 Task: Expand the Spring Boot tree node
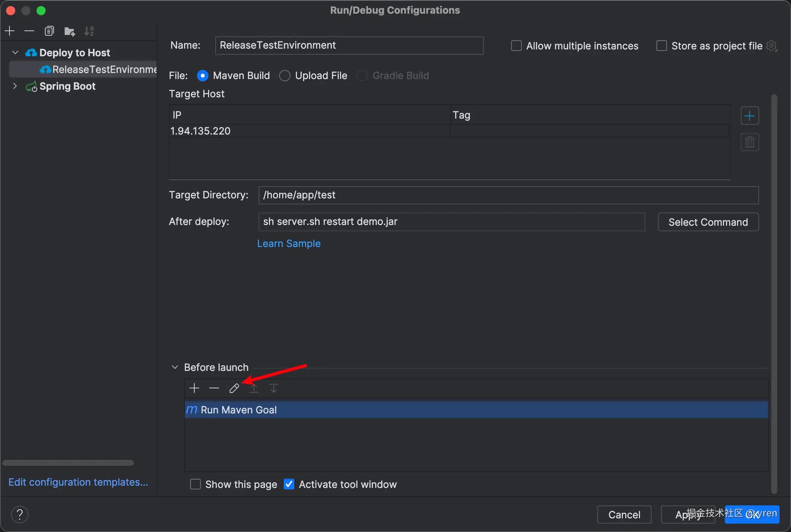(15, 86)
